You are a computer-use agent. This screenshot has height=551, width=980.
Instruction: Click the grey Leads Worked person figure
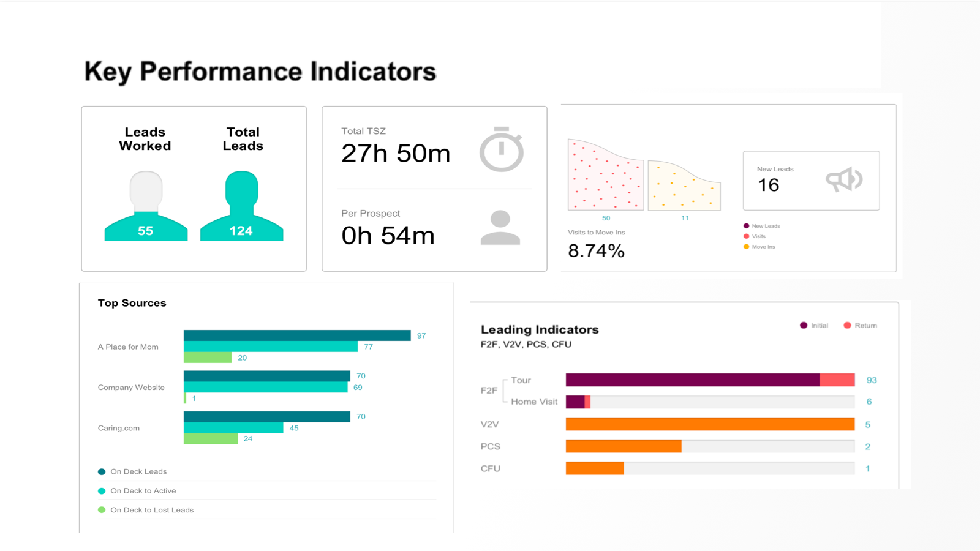click(x=146, y=206)
